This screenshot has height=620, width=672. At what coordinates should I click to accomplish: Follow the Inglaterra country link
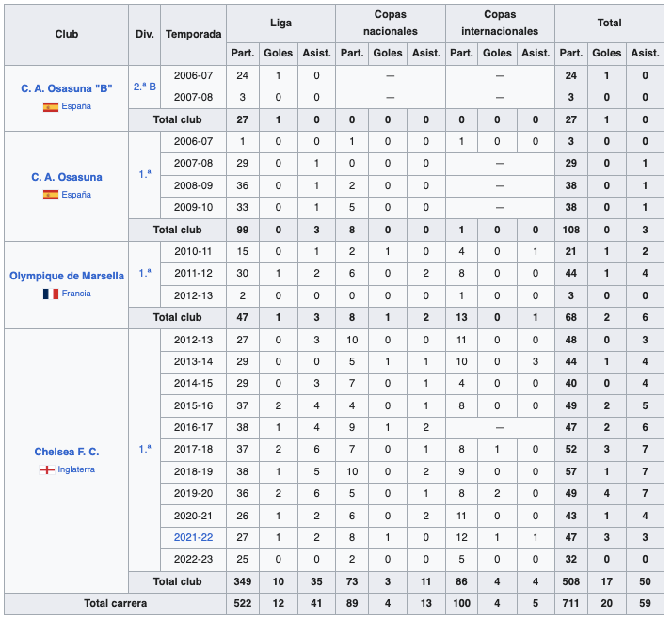(76, 469)
